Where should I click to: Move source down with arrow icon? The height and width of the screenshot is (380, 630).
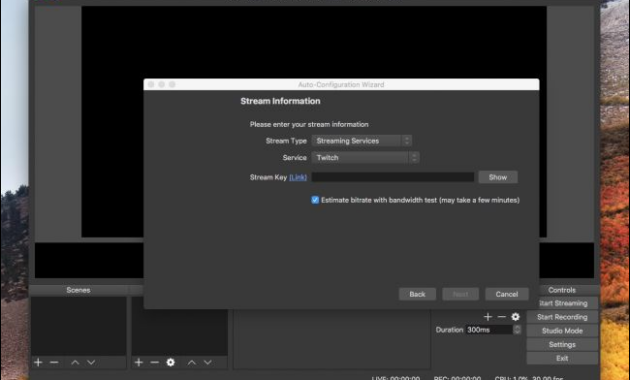(x=208, y=362)
